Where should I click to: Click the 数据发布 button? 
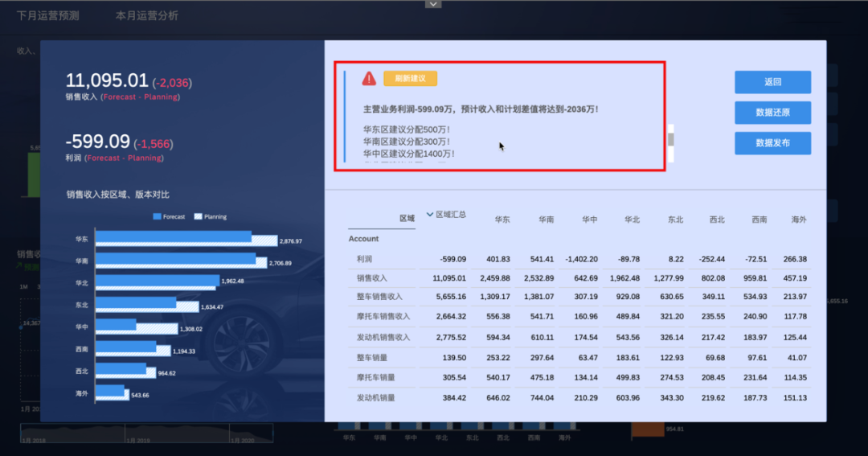tap(773, 143)
